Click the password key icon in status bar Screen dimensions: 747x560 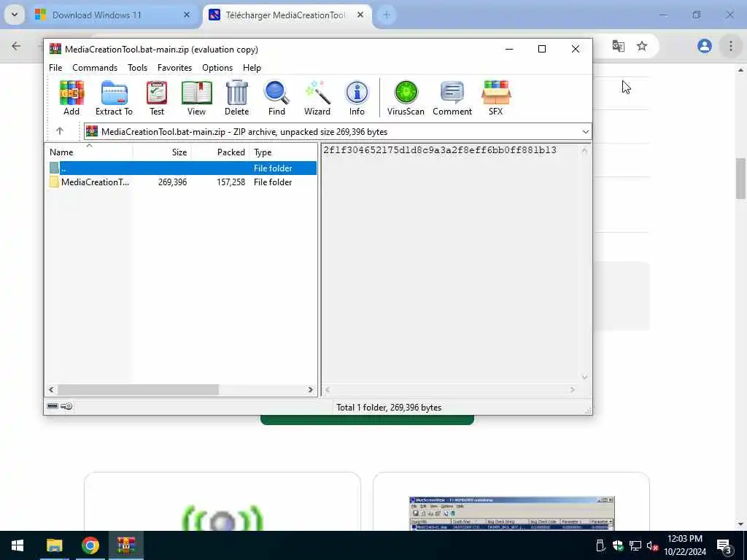click(66, 406)
